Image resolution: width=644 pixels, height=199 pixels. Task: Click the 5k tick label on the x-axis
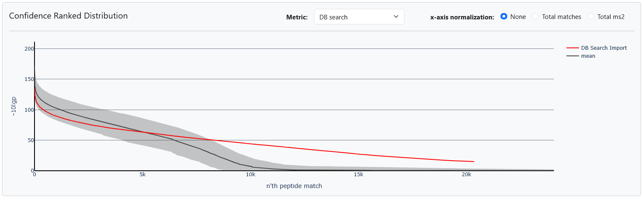[142, 175]
